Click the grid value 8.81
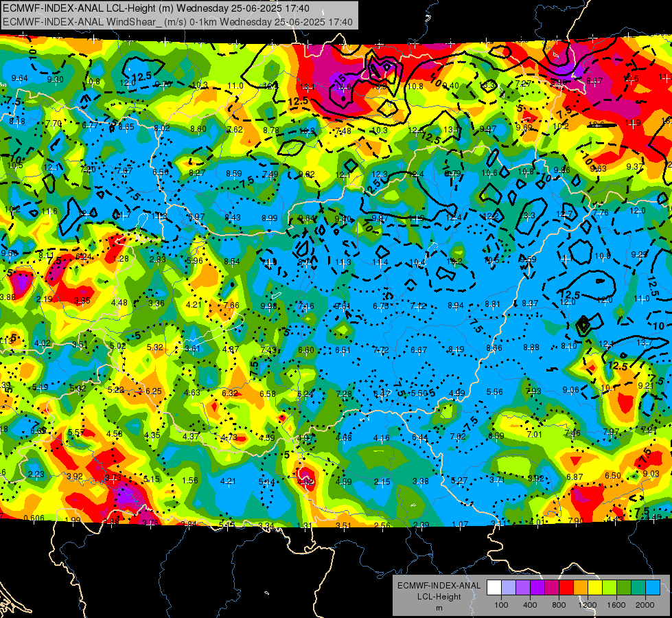This screenshot has height=618, width=672. pos(492,304)
